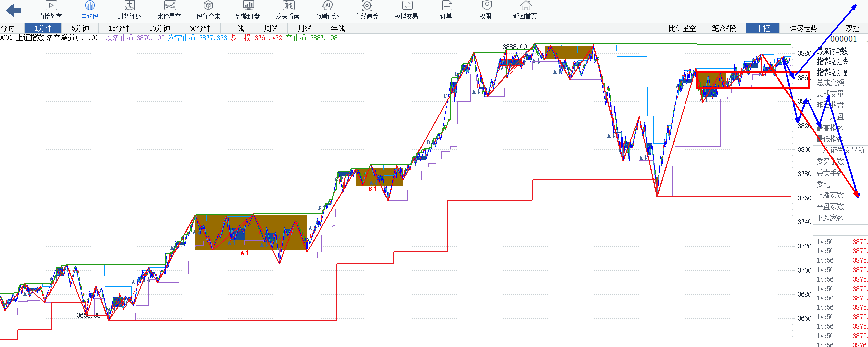The image size is (868, 347).
Task: Open the 订单 orders icon
Action: 446,10
